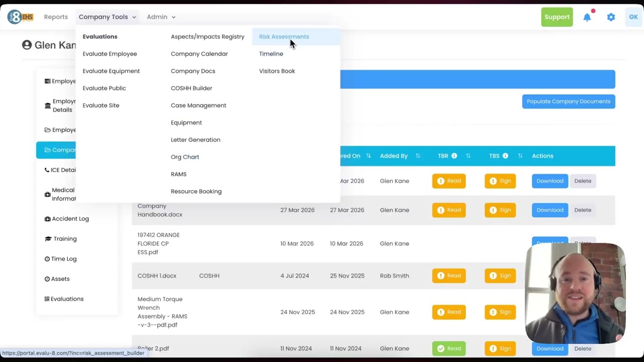Screen dimensions: 644x362
Task: Open Evaluations in sidebar
Action: pyautogui.click(x=64, y=299)
